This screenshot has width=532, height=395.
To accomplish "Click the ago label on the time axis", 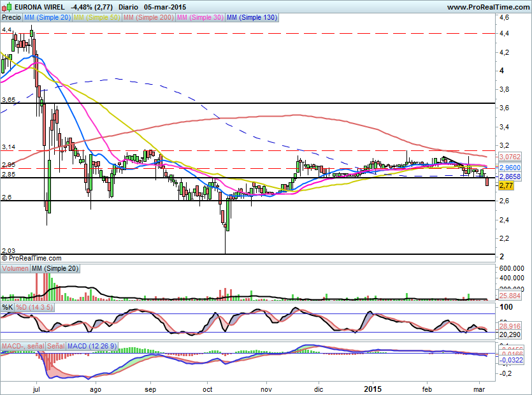I will pyautogui.click(x=96, y=389).
